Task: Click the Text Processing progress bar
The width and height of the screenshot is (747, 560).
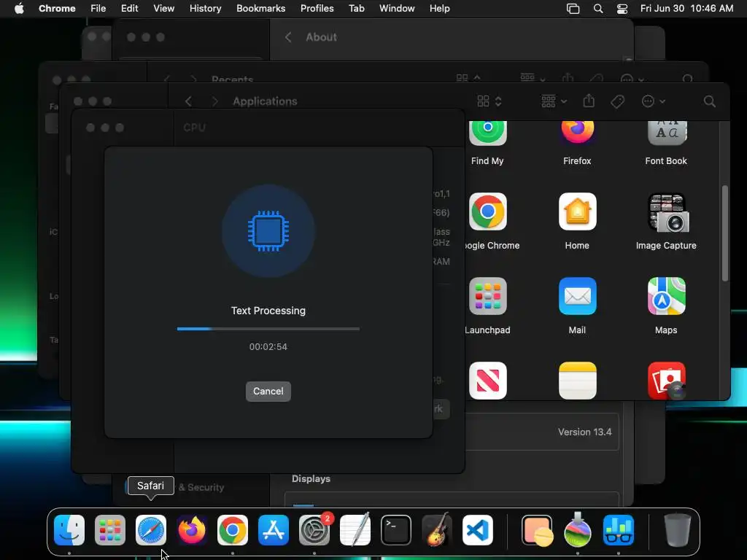Action: pos(268,329)
